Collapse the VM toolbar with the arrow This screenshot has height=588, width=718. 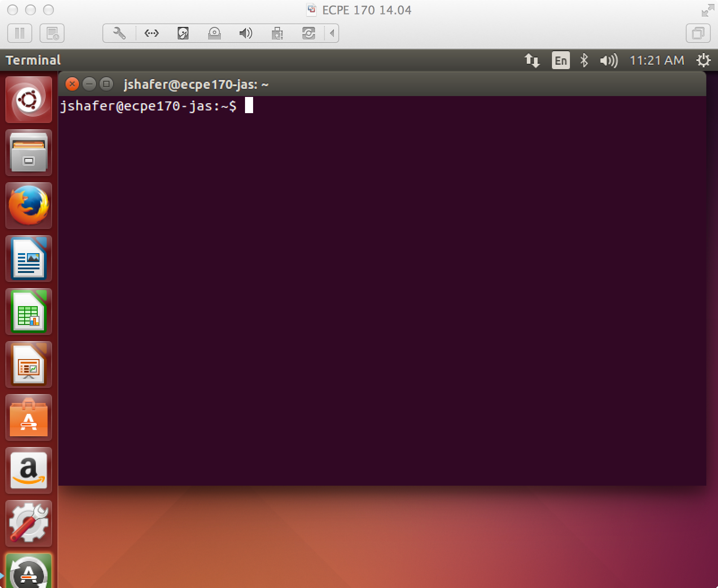coord(331,33)
